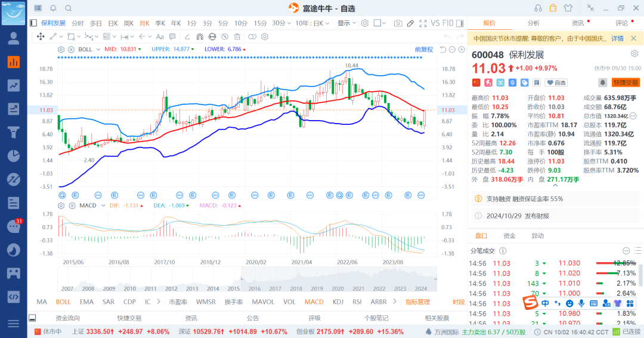Open 详情 link in holiday notice

[617, 38]
